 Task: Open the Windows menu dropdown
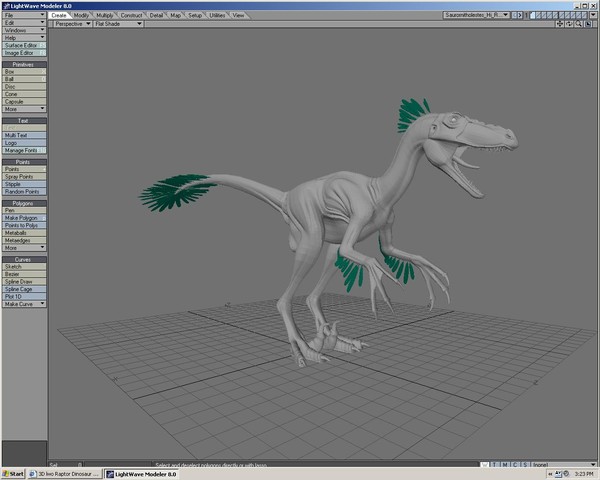[24, 30]
